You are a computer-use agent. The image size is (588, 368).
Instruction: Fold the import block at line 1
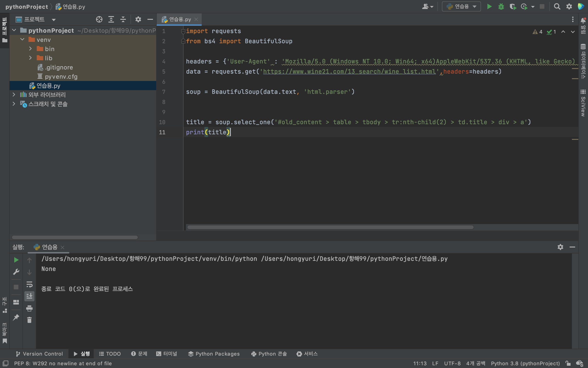pos(183,31)
